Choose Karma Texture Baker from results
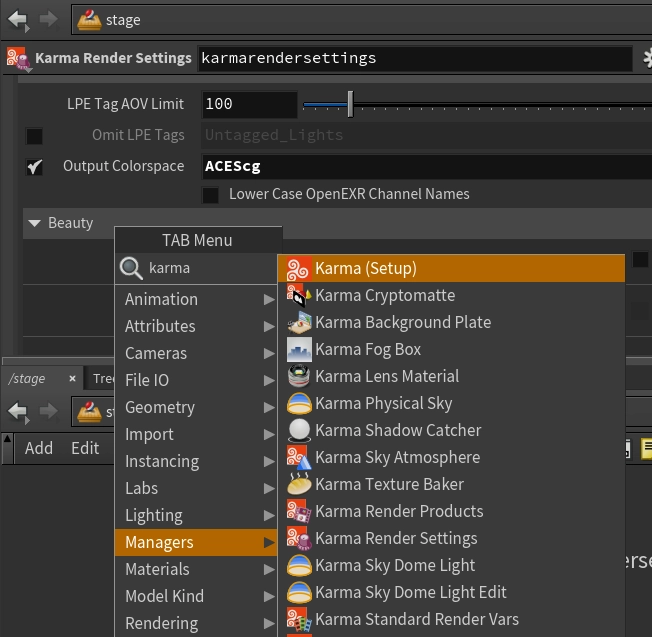 (452, 484)
